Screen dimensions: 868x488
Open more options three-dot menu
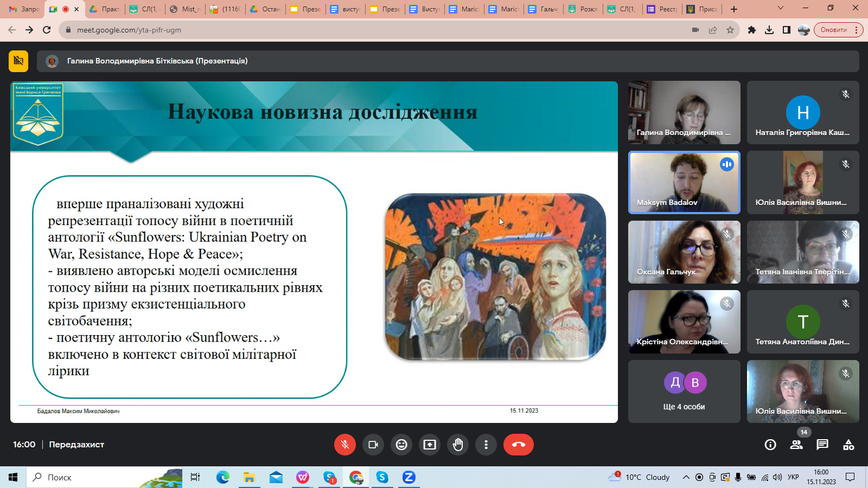(x=486, y=445)
